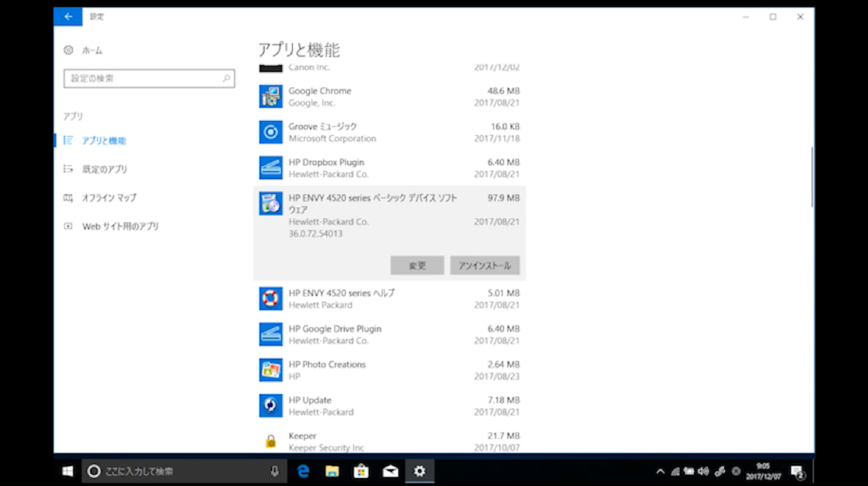Click the HP Photo Creations icon

tap(270, 370)
